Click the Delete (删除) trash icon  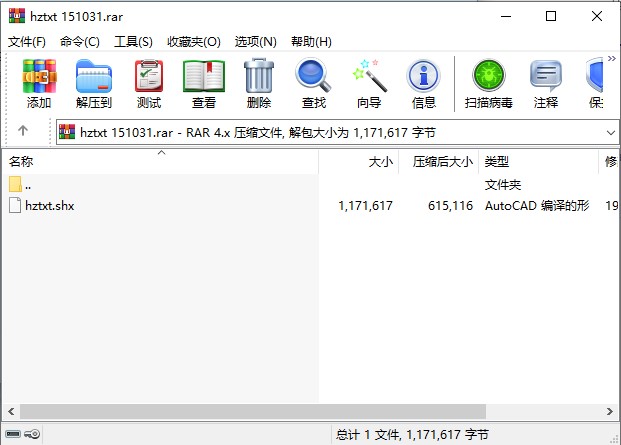pyautogui.click(x=259, y=84)
